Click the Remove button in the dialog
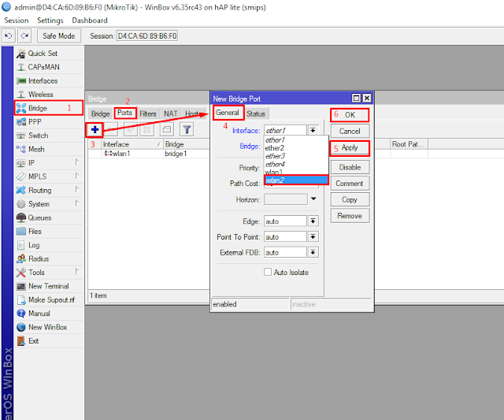The width and height of the screenshot is (504, 420). coord(350,216)
